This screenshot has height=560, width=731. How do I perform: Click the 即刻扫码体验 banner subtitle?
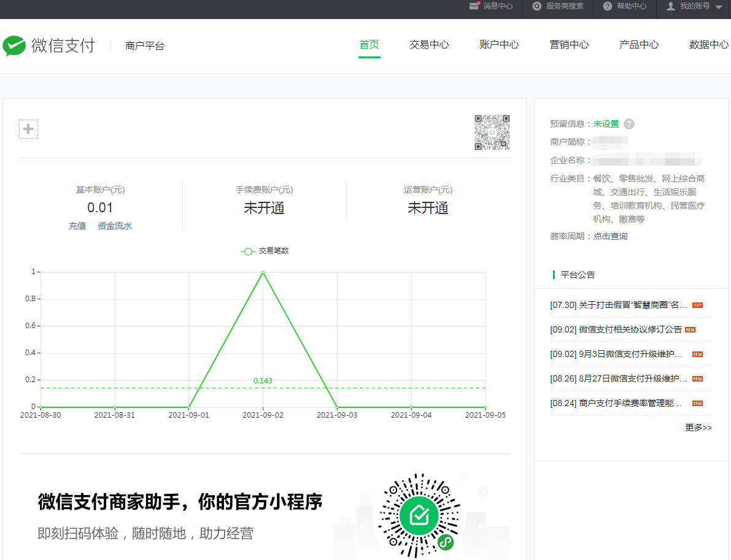coord(145,534)
